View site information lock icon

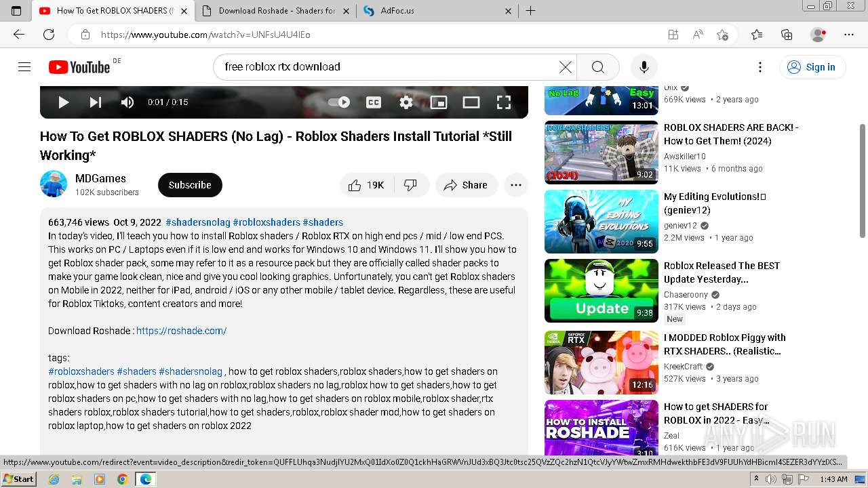point(85,35)
